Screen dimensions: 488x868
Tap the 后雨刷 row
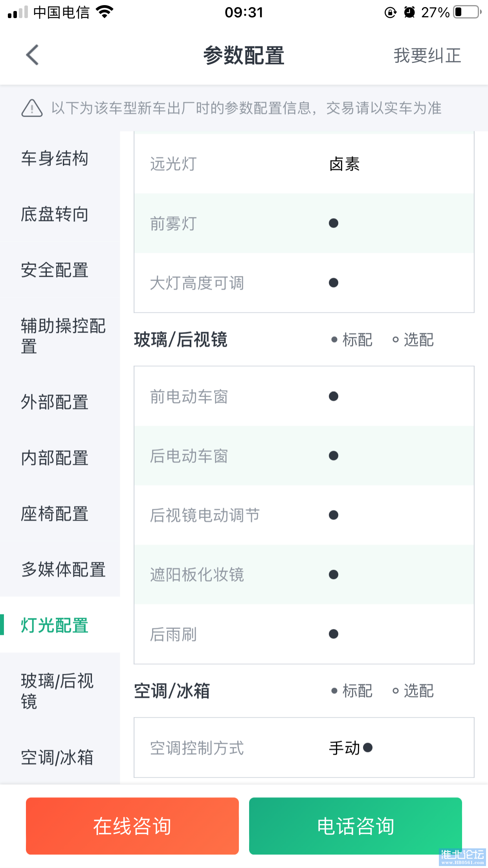pos(304,634)
